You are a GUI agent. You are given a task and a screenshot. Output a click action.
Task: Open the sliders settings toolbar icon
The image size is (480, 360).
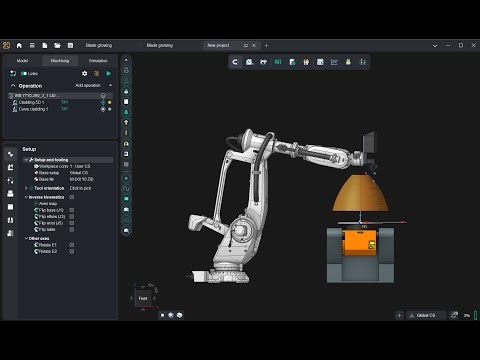point(363,62)
